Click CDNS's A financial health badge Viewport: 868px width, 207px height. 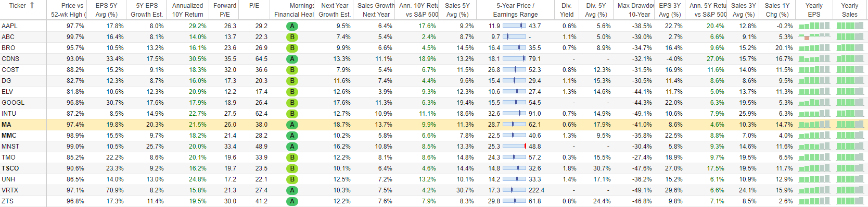pos(292,59)
